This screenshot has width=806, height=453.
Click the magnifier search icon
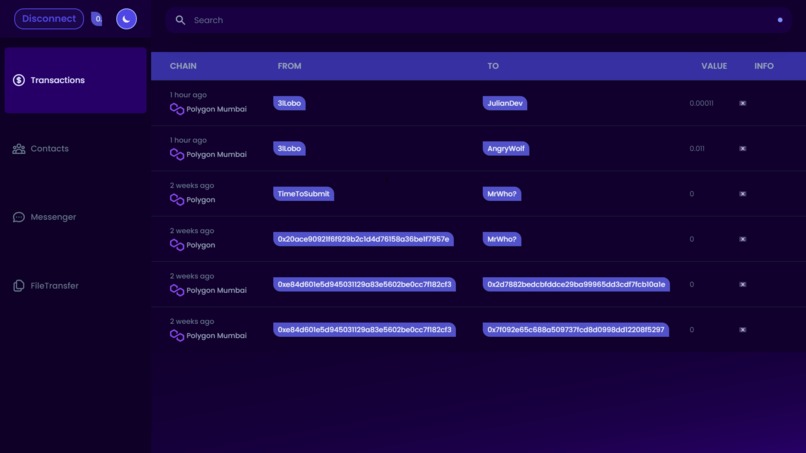pyautogui.click(x=180, y=20)
